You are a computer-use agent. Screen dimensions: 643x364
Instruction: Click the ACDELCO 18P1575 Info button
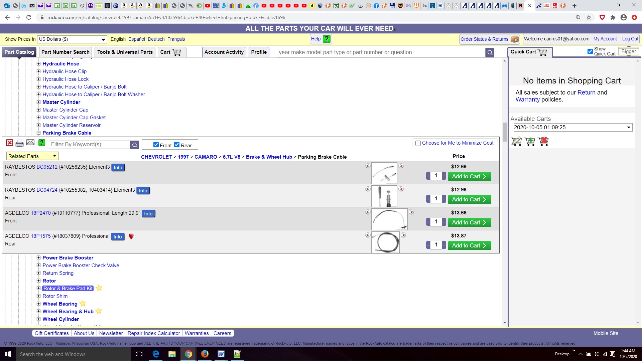tap(118, 236)
